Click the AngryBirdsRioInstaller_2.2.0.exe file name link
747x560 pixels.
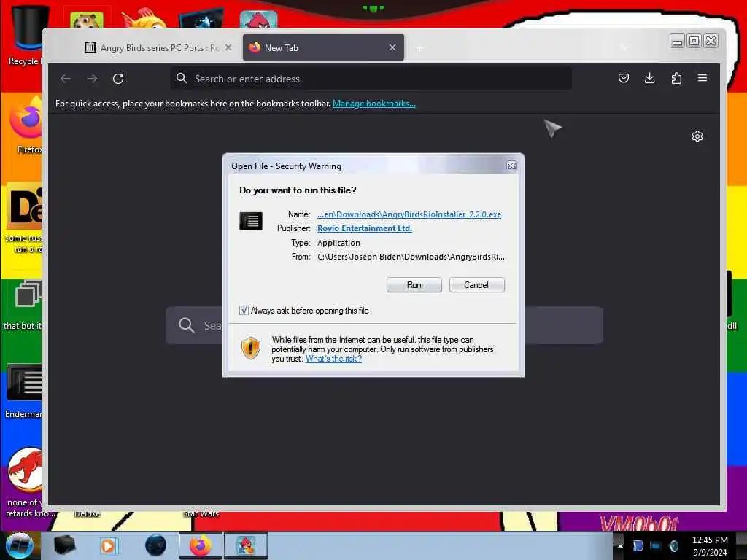[x=409, y=214]
